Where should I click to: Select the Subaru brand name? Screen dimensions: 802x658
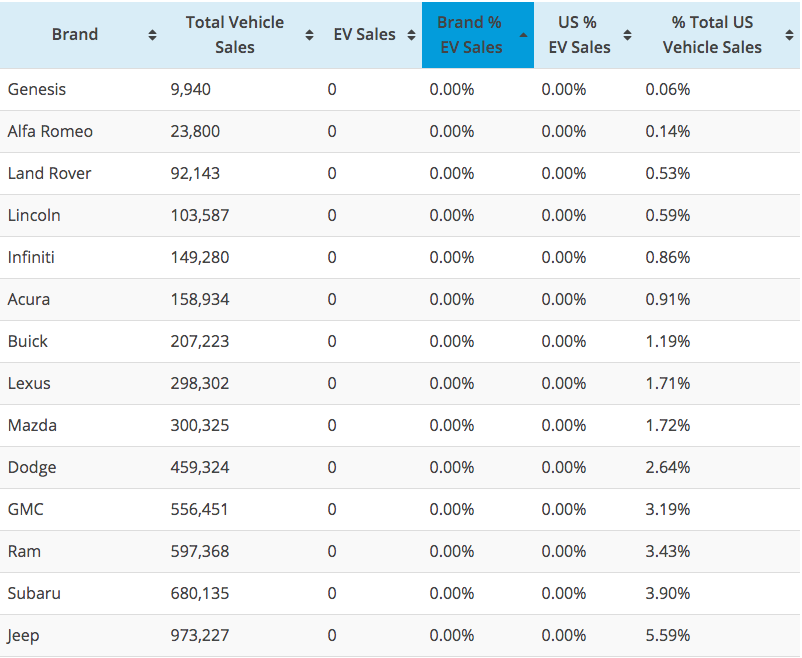pyautogui.click(x=34, y=594)
